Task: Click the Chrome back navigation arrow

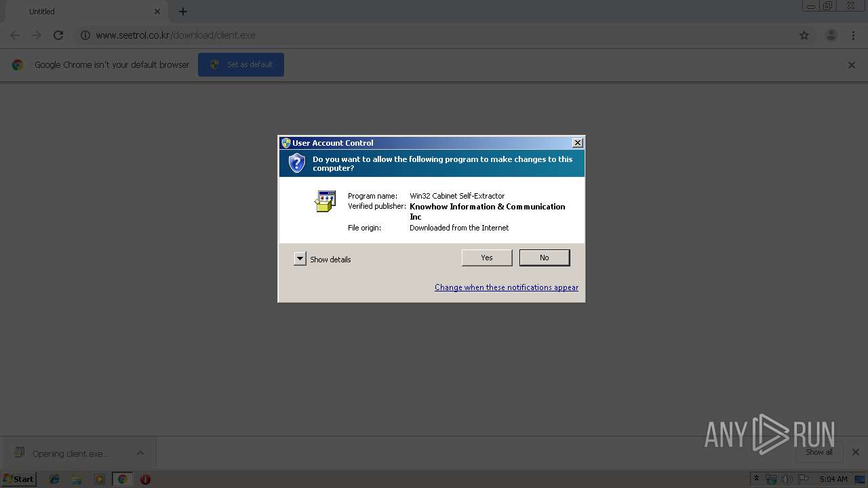Action: pos(15,35)
